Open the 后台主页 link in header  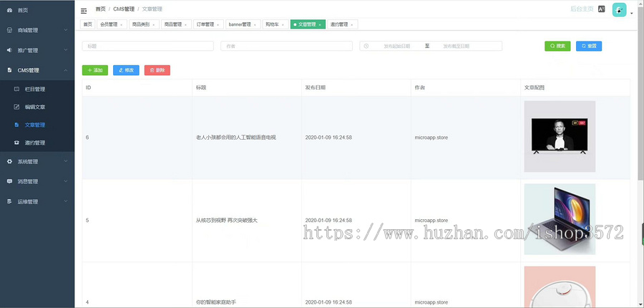pyautogui.click(x=582, y=9)
